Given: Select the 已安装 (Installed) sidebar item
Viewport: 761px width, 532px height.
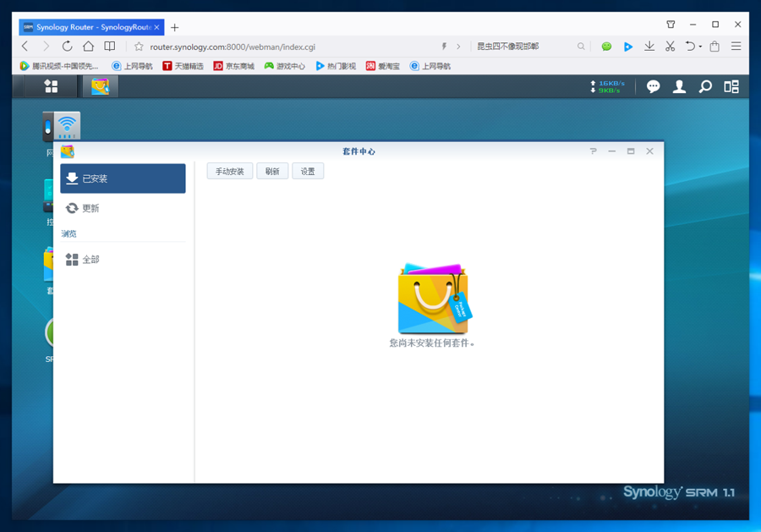Looking at the screenshot, I should [x=123, y=178].
